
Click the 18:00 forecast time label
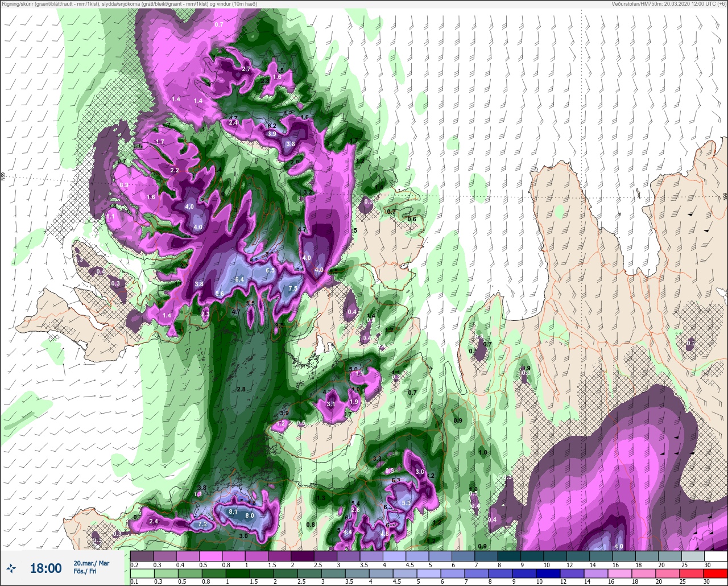click(45, 568)
